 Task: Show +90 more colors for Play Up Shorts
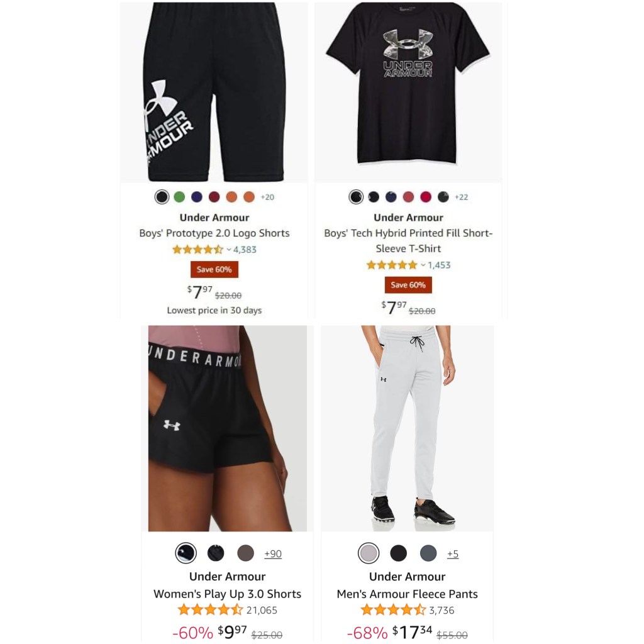coord(273,553)
